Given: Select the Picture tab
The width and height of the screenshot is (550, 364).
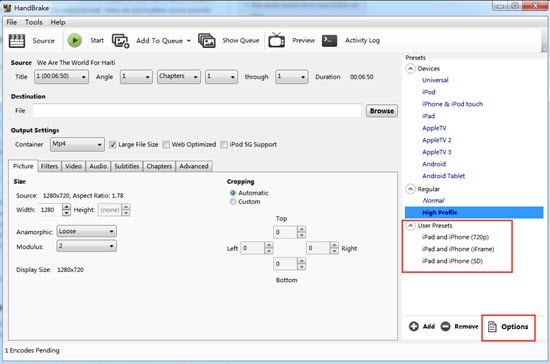Looking at the screenshot, I should (x=23, y=166).
